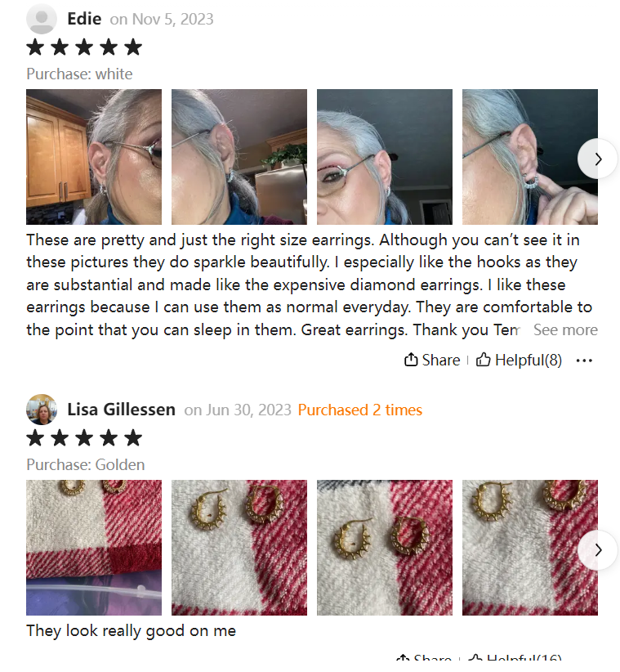The width and height of the screenshot is (620, 672).
Task: Click Helpful on Lisa Gillessen's review
Action: pos(515,659)
